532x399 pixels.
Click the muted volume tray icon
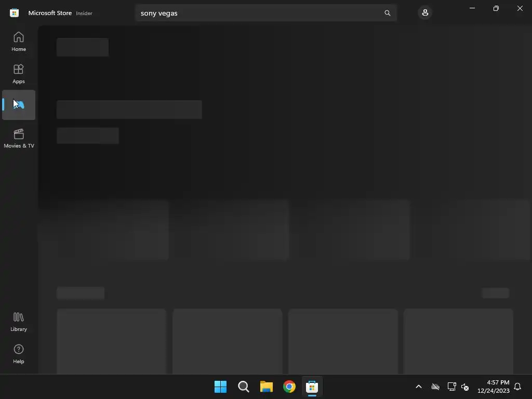coord(465,387)
